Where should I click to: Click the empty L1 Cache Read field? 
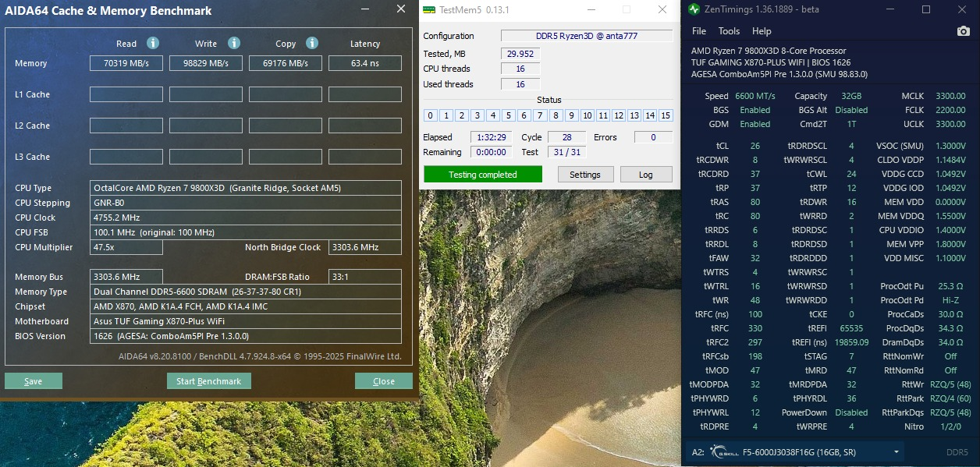click(126, 94)
